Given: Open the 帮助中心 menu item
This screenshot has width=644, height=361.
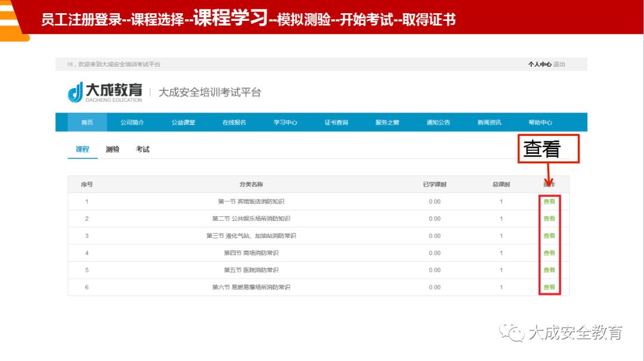Looking at the screenshot, I should click(541, 122).
